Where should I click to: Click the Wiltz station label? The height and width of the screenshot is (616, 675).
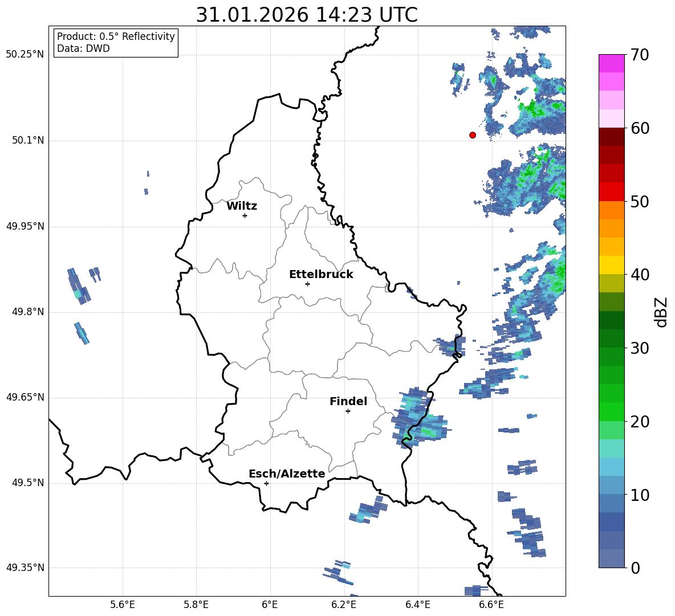242,206
